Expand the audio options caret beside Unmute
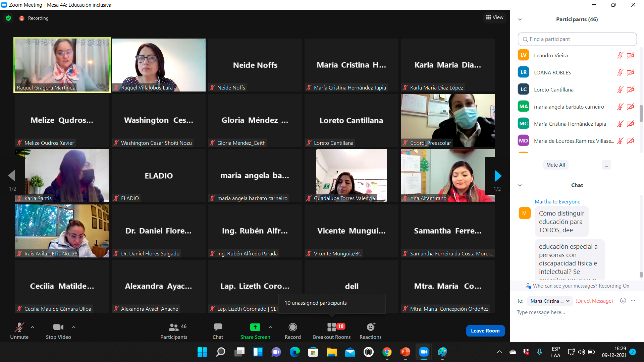The height and width of the screenshot is (362, 644). (x=33, y=327)
